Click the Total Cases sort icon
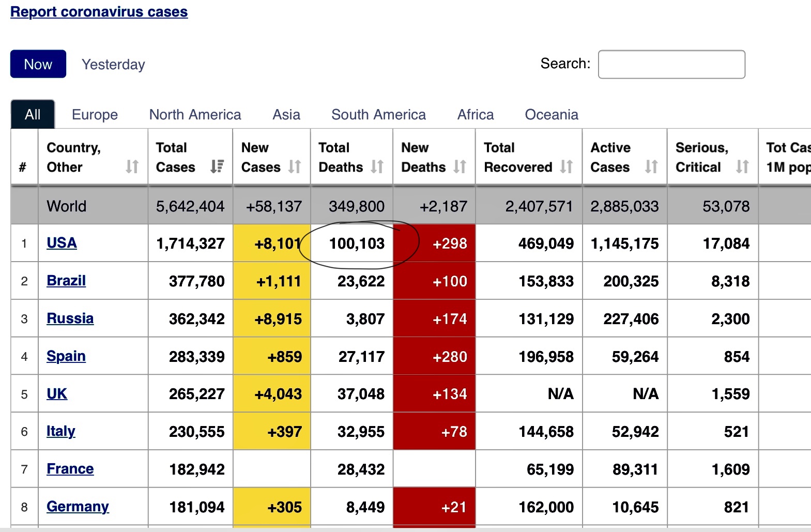 (x=217, y=166)
